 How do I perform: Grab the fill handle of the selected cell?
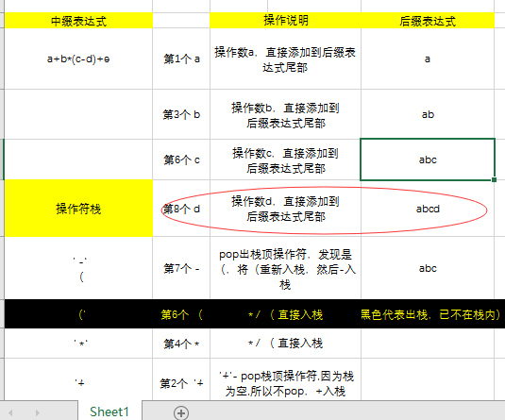(494, 179)
